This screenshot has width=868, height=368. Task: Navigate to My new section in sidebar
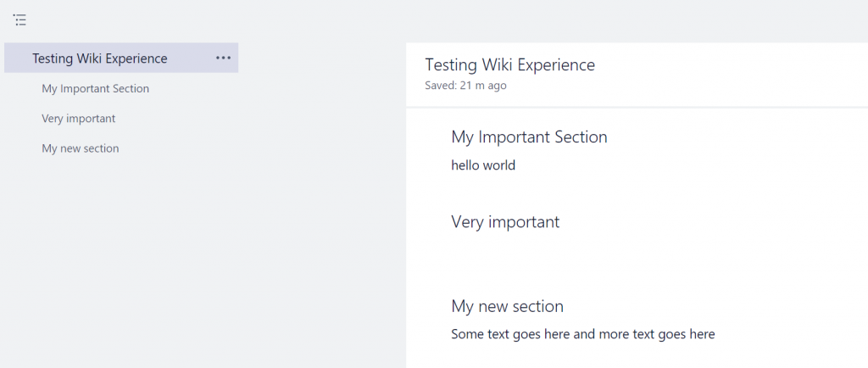(81, 148)
